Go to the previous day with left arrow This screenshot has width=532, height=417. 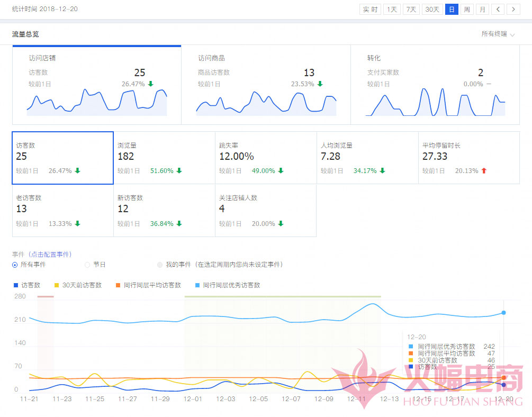click(x=498, y=10)
